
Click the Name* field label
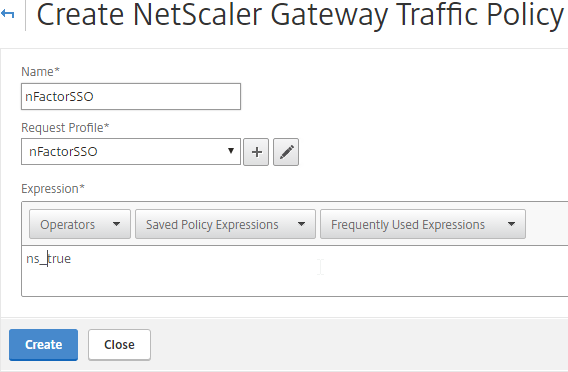pyautogui.click(x=40, y=71)
